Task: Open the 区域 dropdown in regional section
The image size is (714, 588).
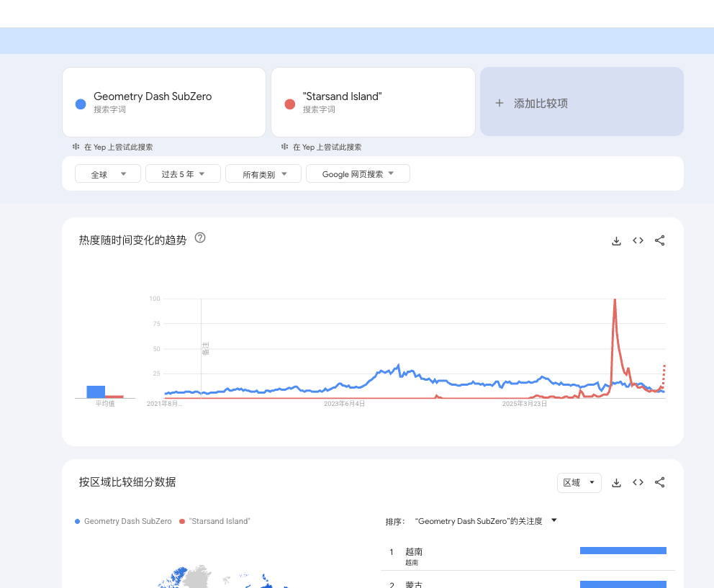Action: pos(579,483)
